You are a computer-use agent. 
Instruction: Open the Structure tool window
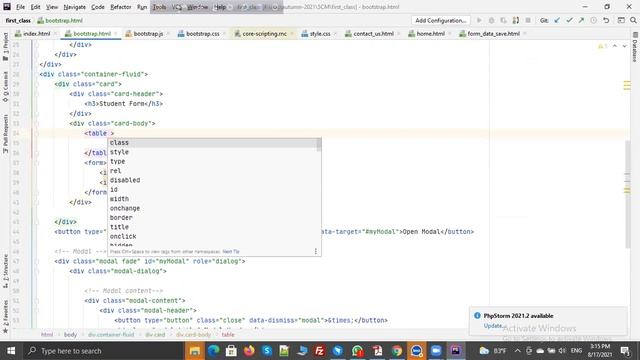pos(5,271)
